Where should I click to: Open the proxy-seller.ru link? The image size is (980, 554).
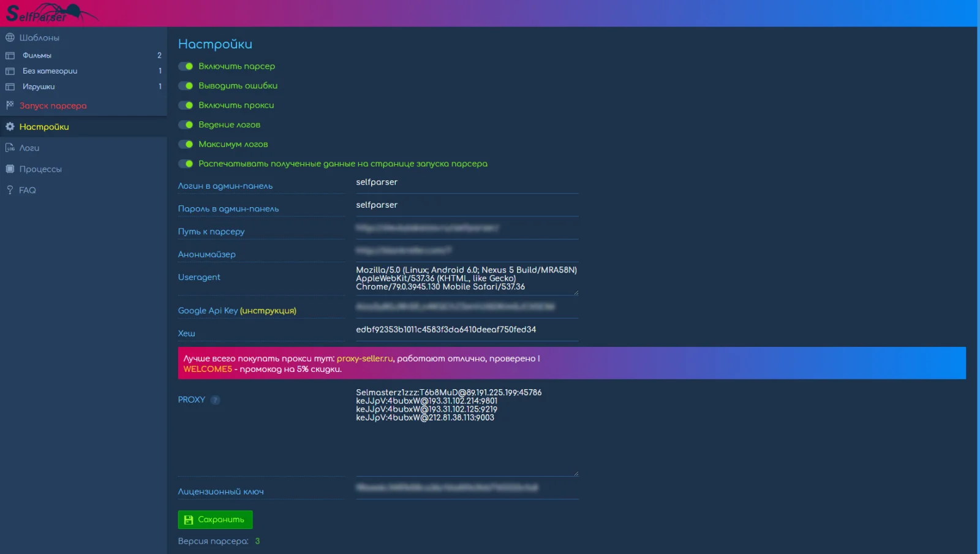[x=364, y=359]
